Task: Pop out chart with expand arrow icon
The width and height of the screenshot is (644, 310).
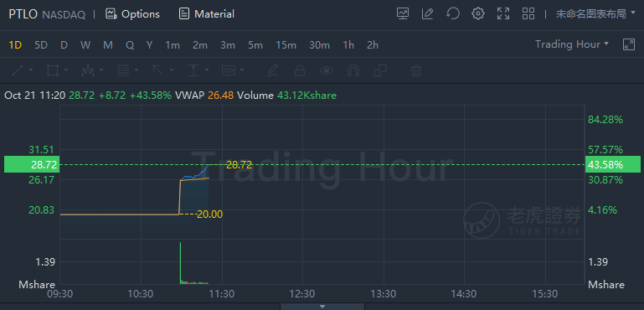Action: (x=629, y=44)
